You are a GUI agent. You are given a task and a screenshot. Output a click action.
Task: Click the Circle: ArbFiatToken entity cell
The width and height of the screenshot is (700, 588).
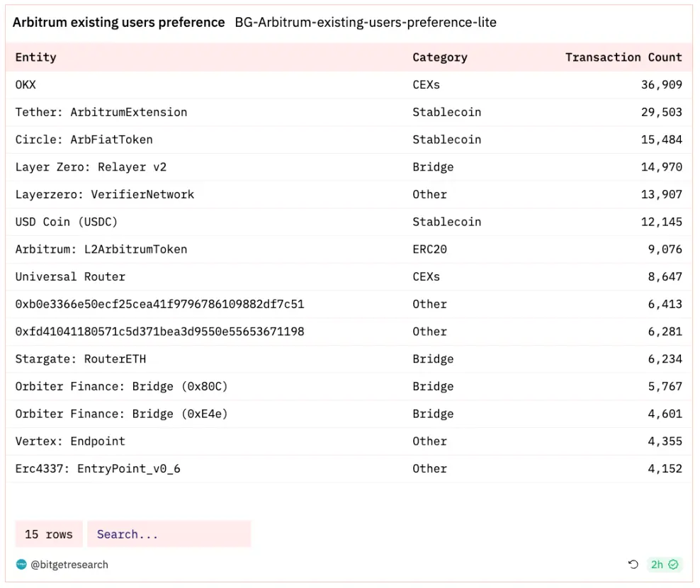[84, 140]
